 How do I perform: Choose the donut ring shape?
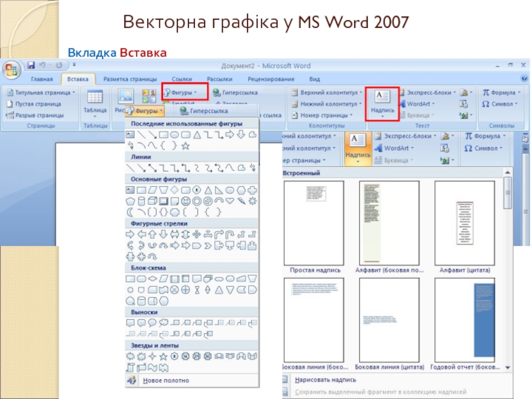(x=197, y=201)
